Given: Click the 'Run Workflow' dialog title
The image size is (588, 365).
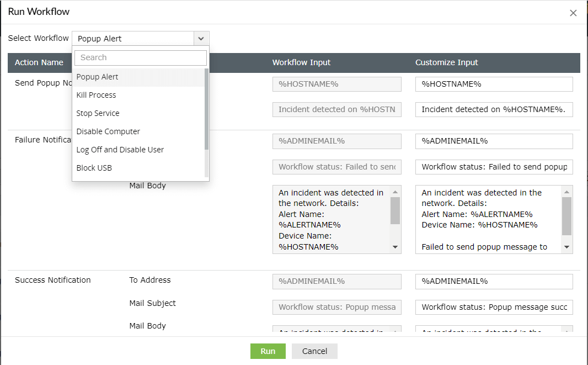Looking at the screenshot, I should (x=39, y=12).
